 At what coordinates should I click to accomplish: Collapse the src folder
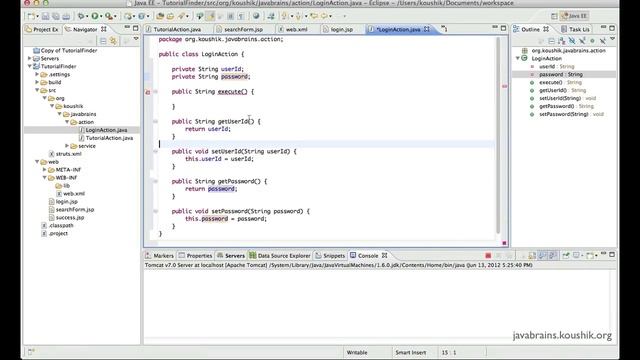[x=37, y=90]
